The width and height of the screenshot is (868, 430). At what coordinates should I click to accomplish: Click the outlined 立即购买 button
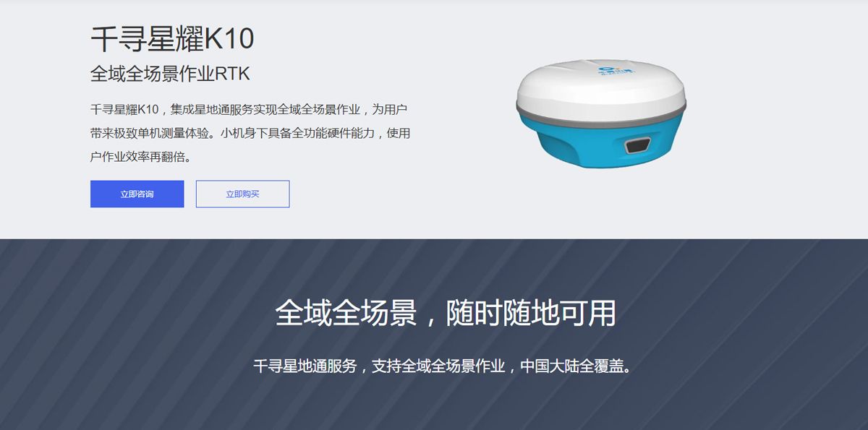pyautogui.click(x=242, y=194)
